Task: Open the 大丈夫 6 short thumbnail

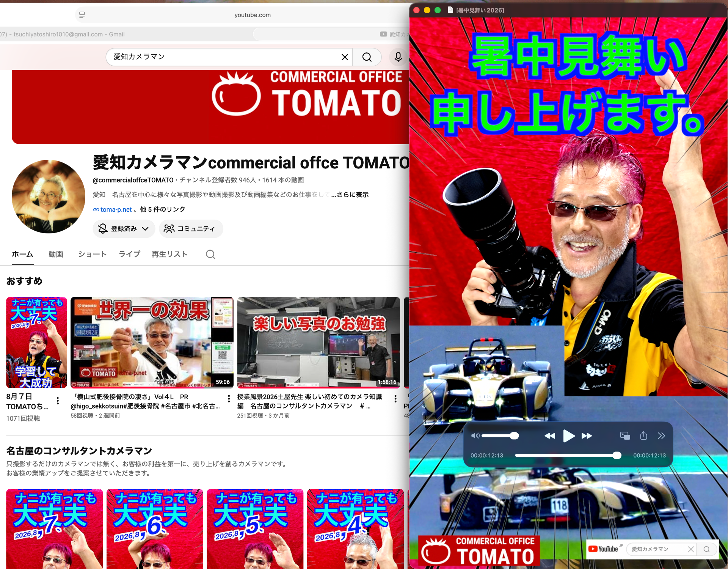Action: tap(155, 529)
